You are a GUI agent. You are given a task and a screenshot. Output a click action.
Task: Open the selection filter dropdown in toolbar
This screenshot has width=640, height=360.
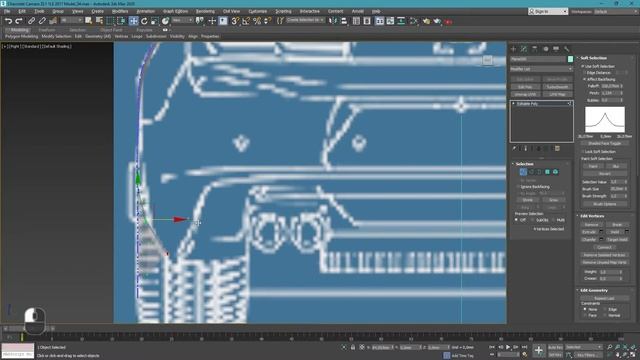[71, 20]
